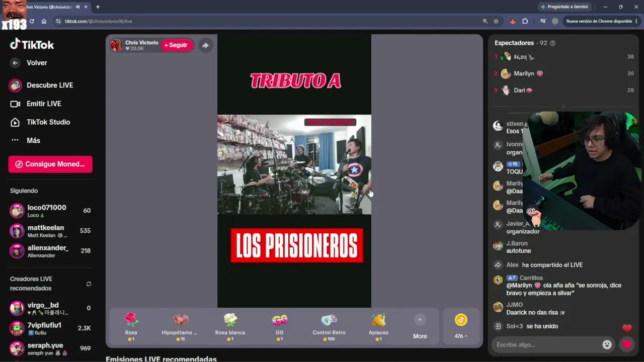644x362 pixels.
Task: Open a new browser tab
Action: pyautogui.click(x=98, y=7)
